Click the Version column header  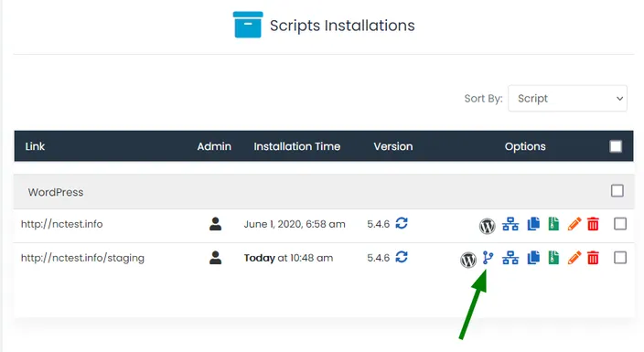[x=393, y=146]
